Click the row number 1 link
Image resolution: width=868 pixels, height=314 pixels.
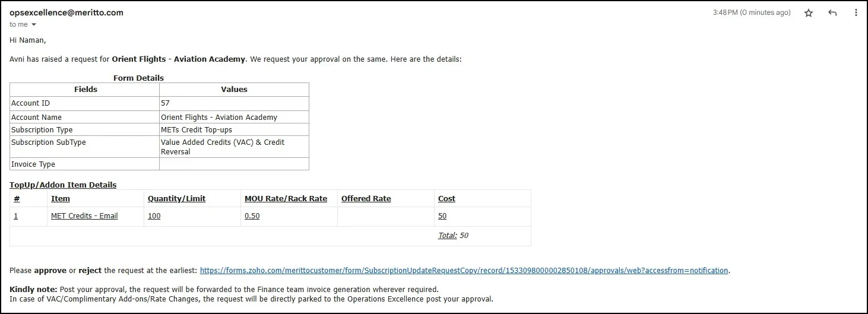16,216
